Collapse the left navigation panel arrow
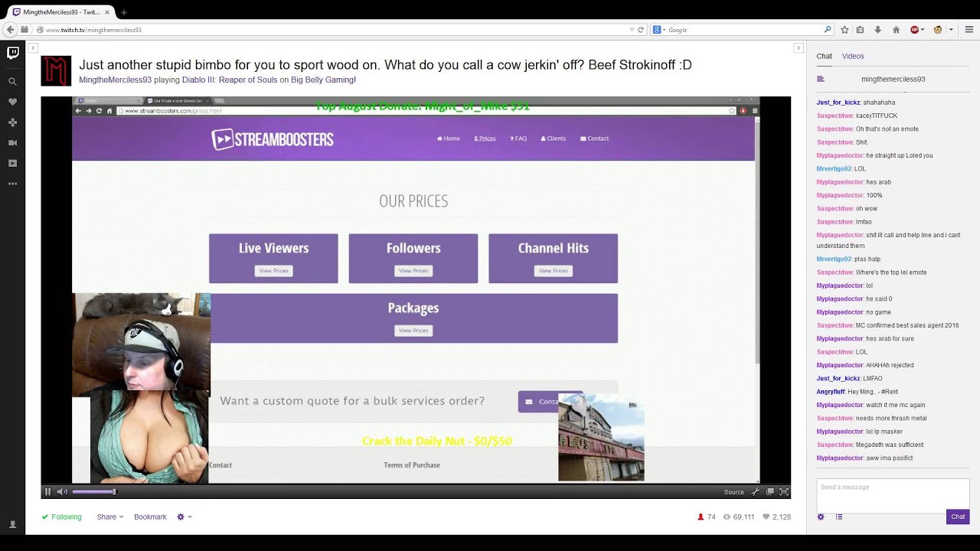 coord(32,47)
